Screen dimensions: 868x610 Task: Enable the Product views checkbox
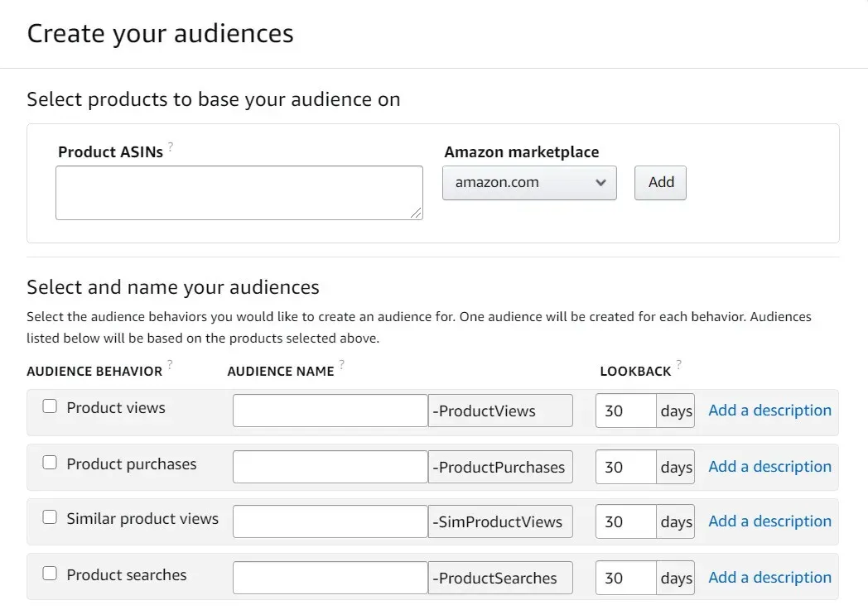click(x=50, y=406)
